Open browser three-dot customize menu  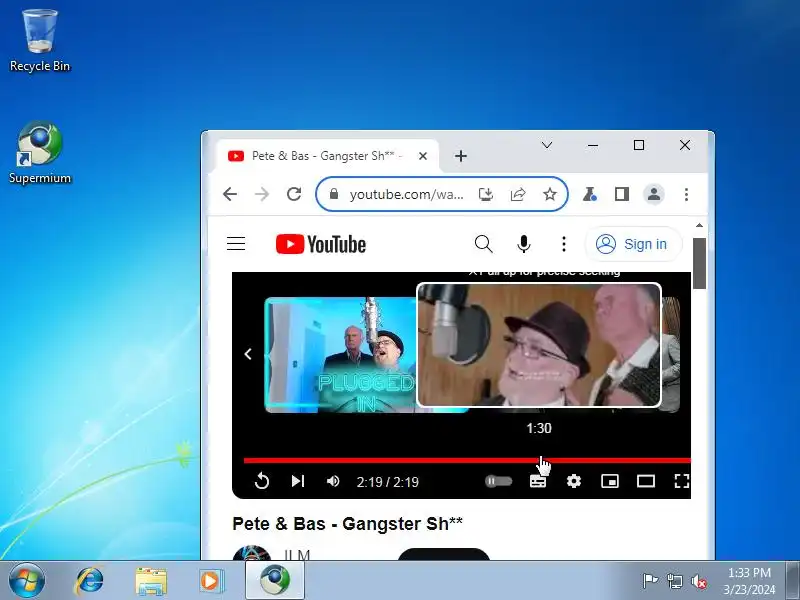[686, 194]
